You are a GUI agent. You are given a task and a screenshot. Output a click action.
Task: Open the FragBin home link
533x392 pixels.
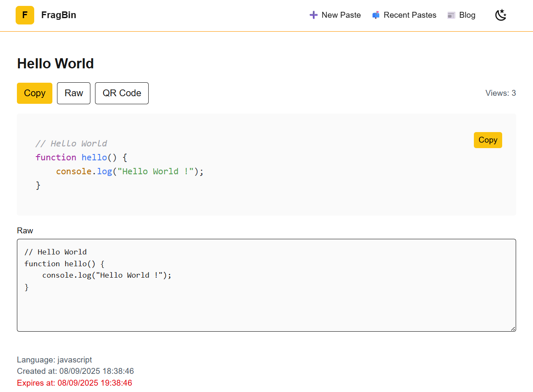click(59, 15)
